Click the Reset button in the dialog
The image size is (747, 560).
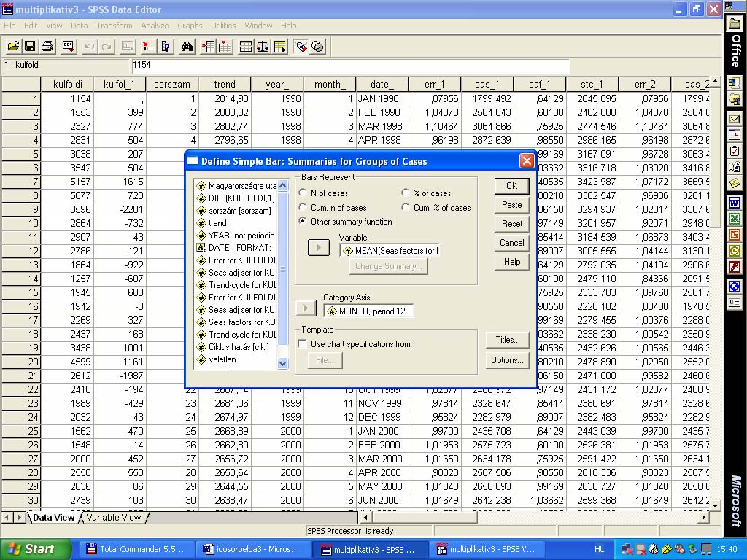511,224
